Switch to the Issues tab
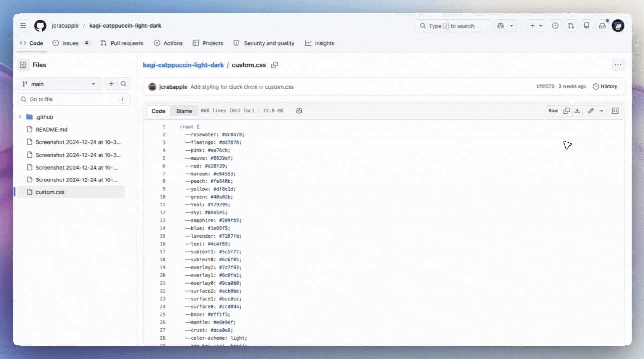 (x=71, y=43)
